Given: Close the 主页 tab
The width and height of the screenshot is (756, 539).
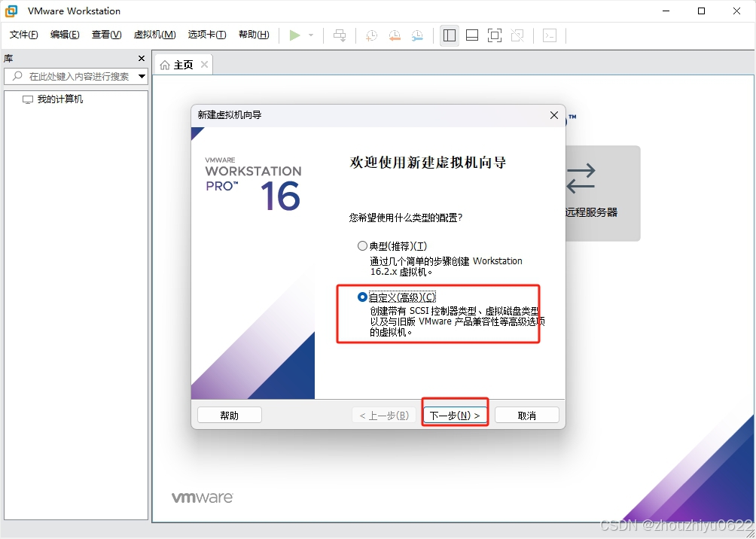Looking at the screenshot, I should 204,64.
